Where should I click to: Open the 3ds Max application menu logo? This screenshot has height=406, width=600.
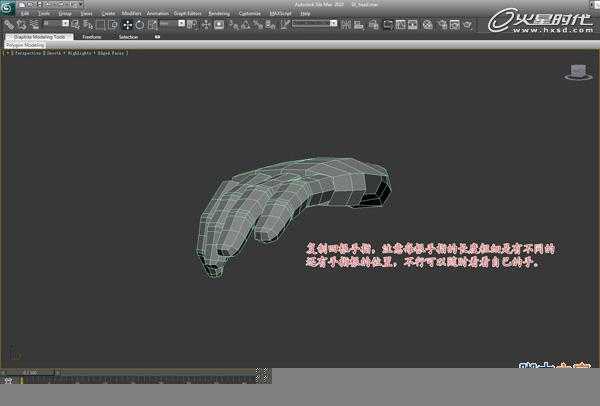pyautogui.click(x=7, y=8)
